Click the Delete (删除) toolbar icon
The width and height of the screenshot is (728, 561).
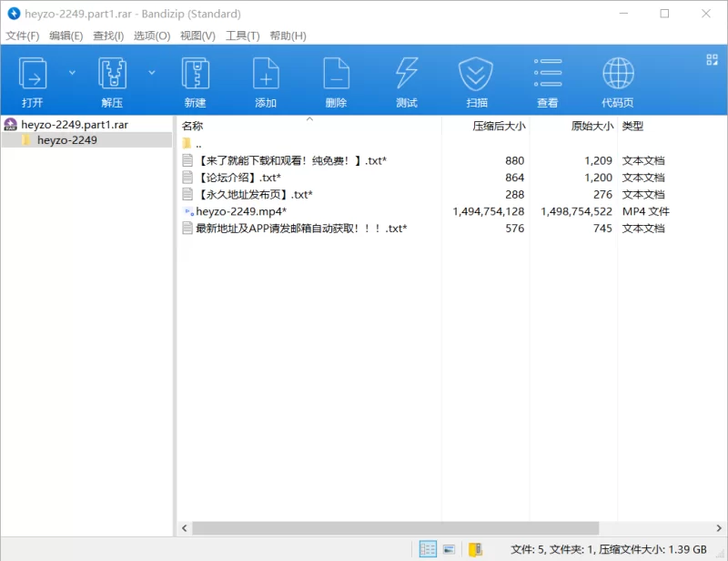336,74
